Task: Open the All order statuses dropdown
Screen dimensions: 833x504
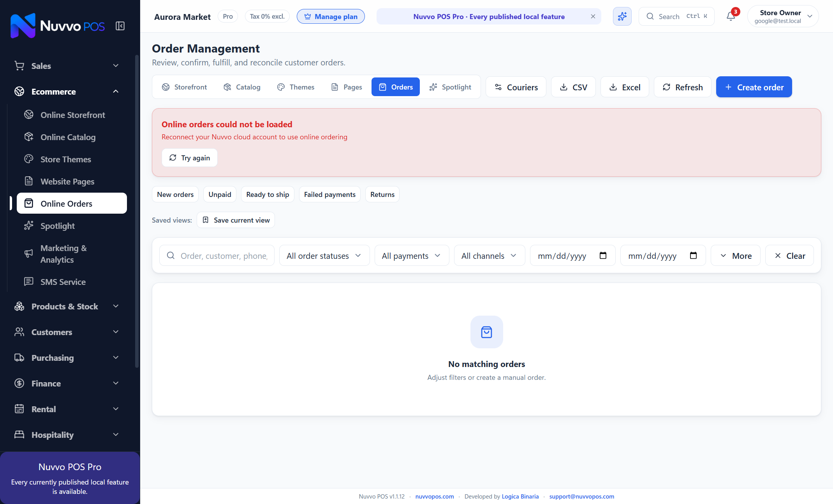Action: point(324,256)
